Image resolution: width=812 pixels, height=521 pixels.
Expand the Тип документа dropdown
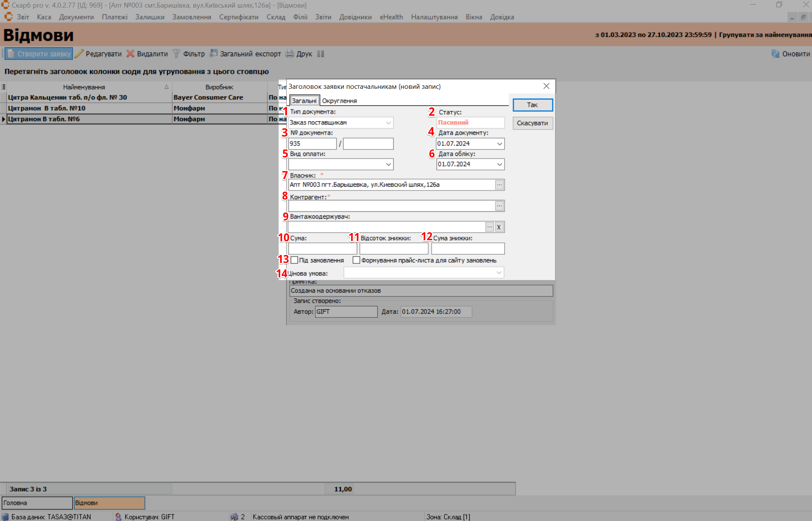coord(388,123)
